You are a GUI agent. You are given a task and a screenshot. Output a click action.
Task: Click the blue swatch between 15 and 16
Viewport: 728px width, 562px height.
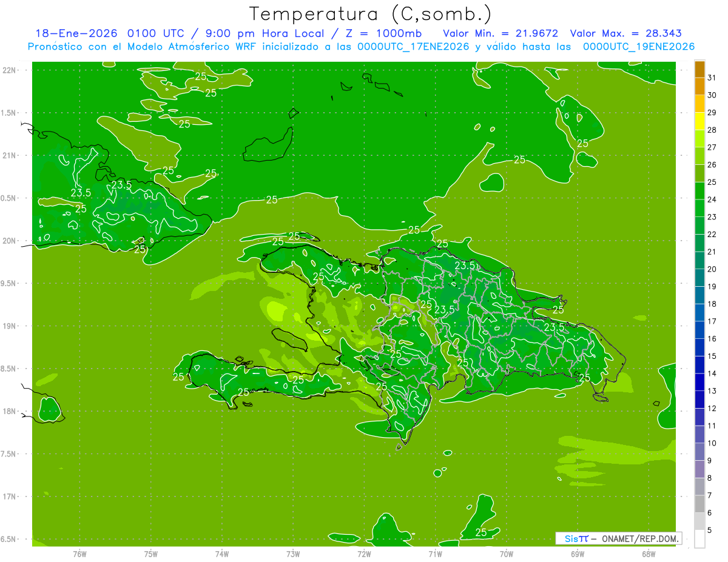(x=699, y=347)
